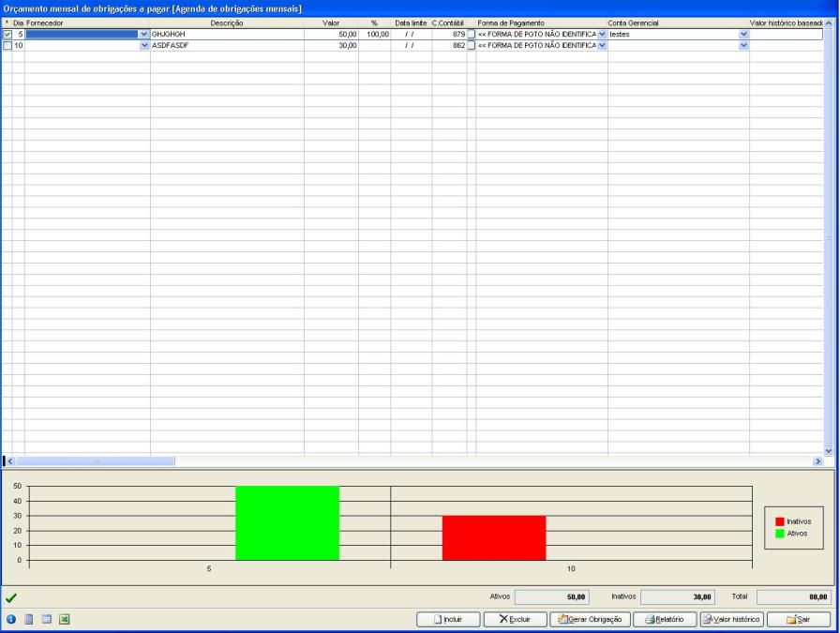The height and width of the screenshot is (633, 840).
Task: Click the Fornecedor column header
Action: (x=87, y=23)
